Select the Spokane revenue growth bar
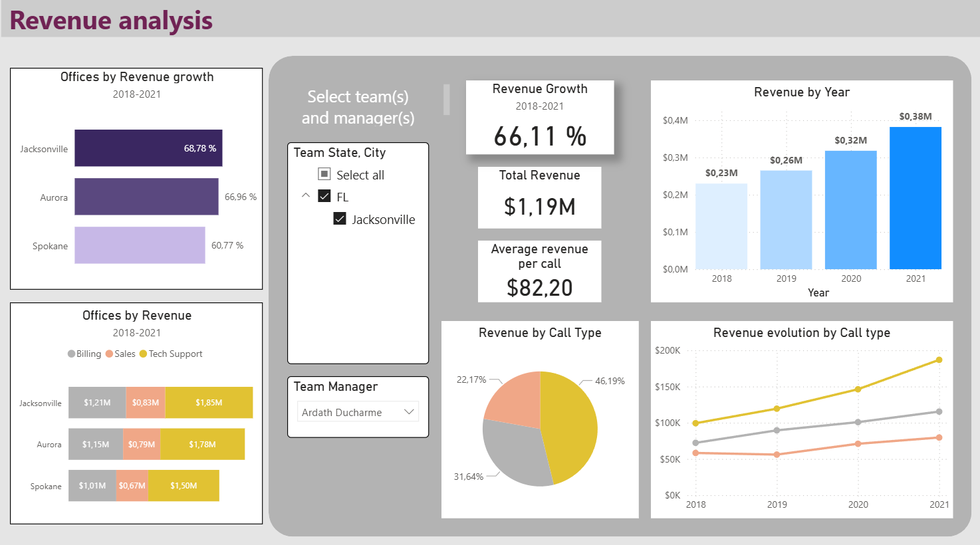 point(140,245)
